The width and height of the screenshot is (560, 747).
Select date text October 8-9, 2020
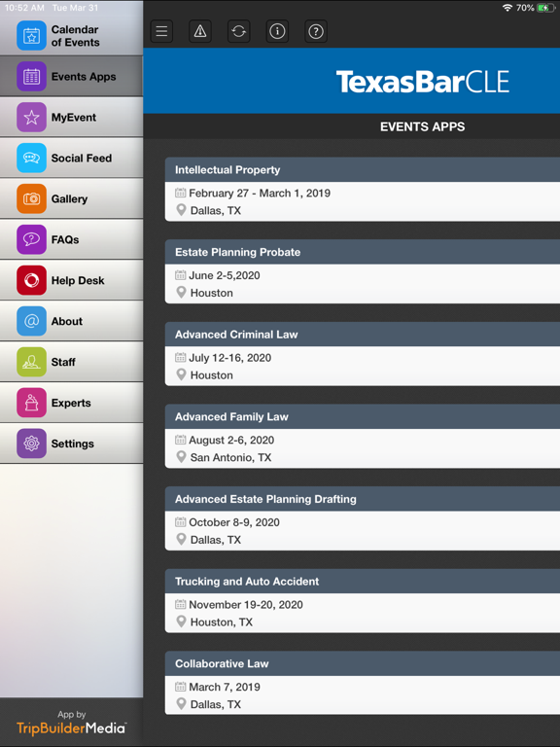click(x=234, y=522)
